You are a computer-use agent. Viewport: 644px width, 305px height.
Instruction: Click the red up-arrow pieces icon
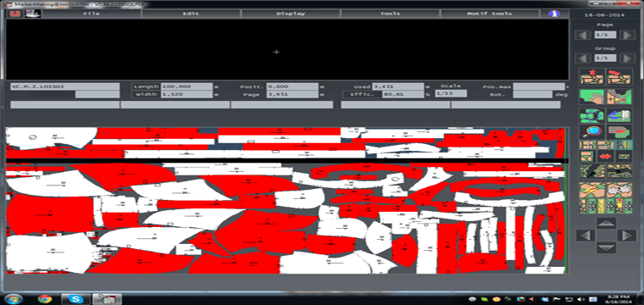pos(591,77)
